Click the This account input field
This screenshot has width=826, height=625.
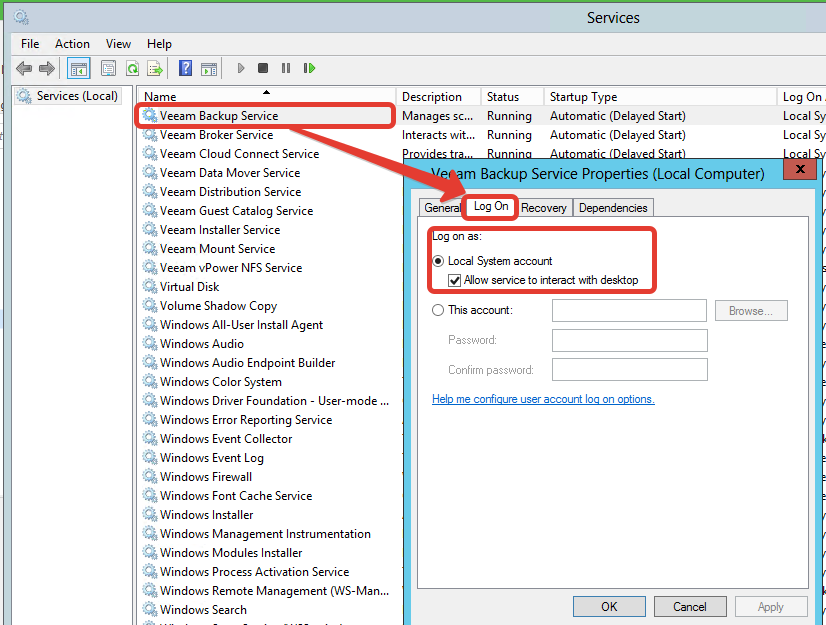point(629,310)
